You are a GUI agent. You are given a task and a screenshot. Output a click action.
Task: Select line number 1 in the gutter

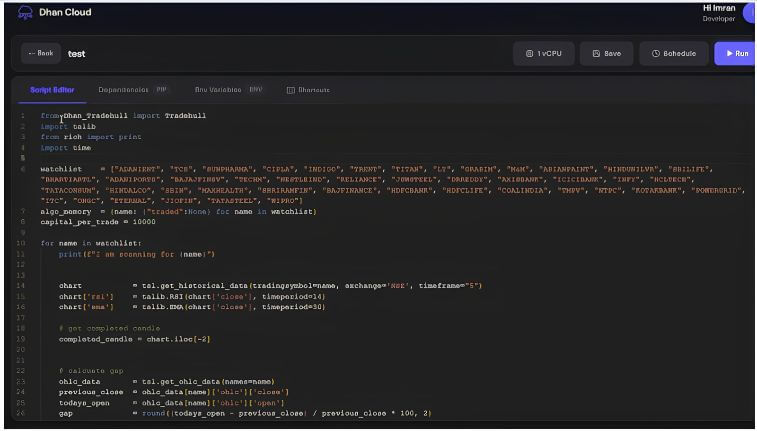pyautogui.click(x=22, y=116)
